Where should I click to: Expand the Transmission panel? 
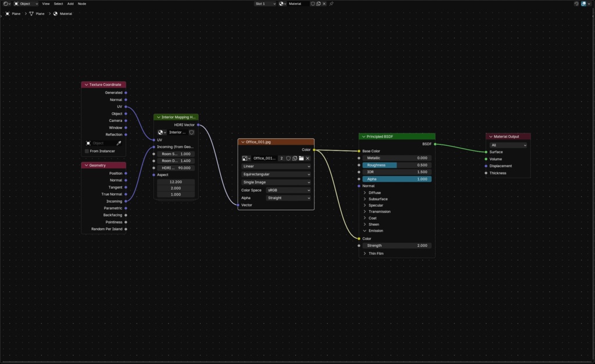click(x=365, y=211)
